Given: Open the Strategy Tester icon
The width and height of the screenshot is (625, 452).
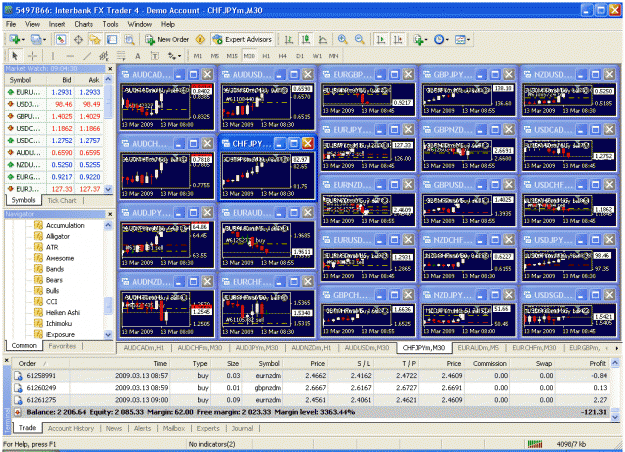Looking at the screenshot, I should [129, 39].
